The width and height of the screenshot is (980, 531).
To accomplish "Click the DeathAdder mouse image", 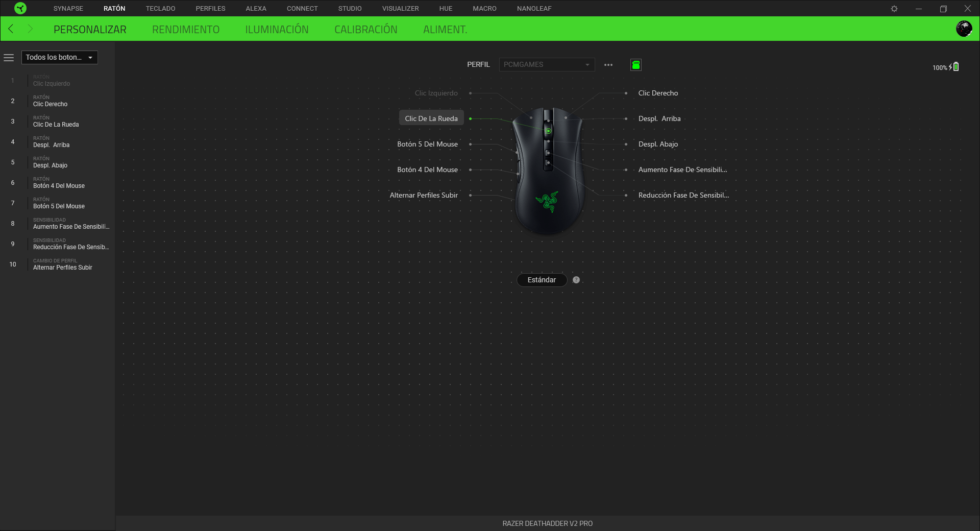I will tap(548, 171).
